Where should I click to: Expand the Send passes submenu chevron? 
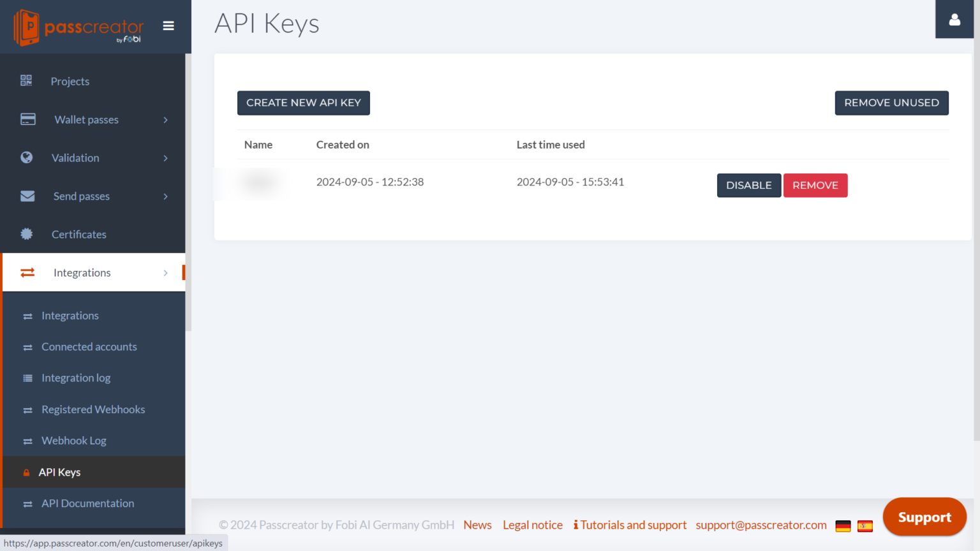pos(166,196)
